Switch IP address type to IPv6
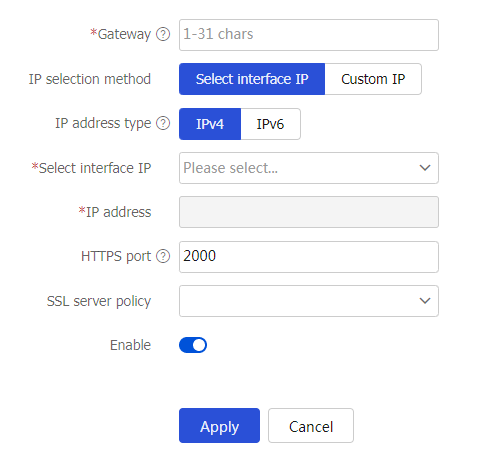The width and height of the screenshot is (481, 457). 270,124
